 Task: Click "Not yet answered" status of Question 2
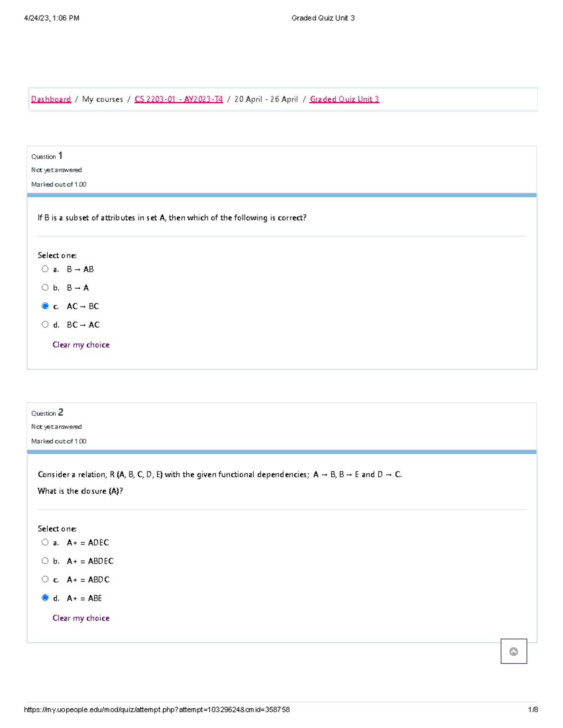click(56, 426)
